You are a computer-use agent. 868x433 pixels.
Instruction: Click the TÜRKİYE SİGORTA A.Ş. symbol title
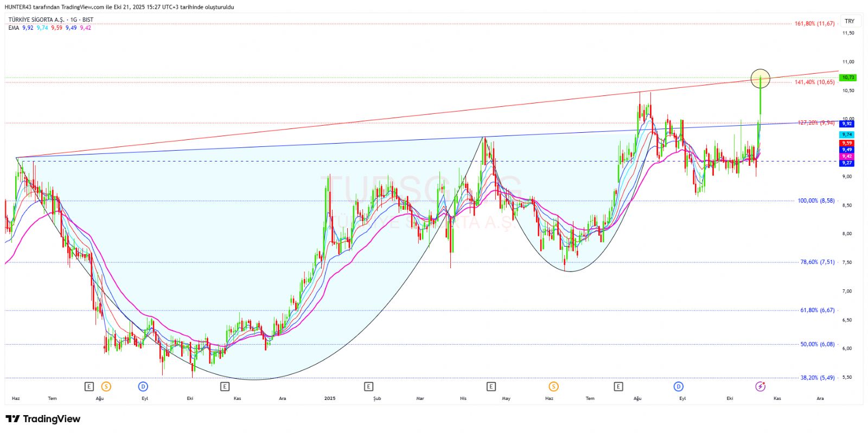click(x=36, y=20)
